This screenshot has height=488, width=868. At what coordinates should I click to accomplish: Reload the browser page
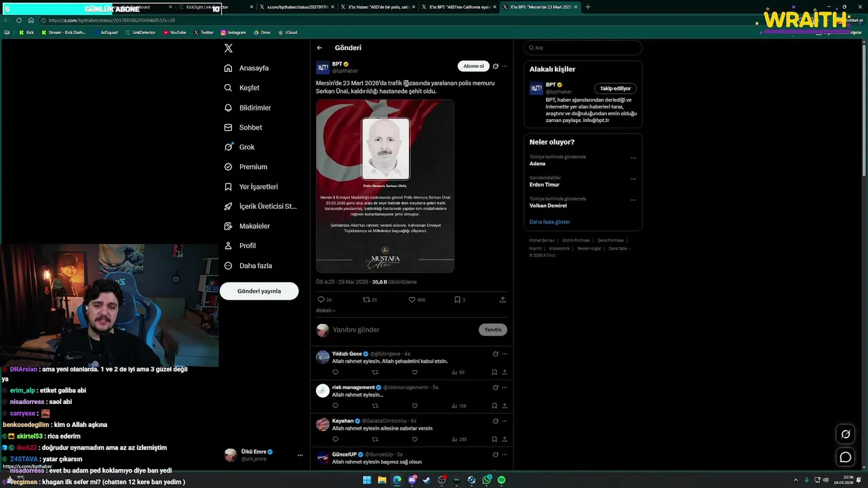tap(19, 20)
